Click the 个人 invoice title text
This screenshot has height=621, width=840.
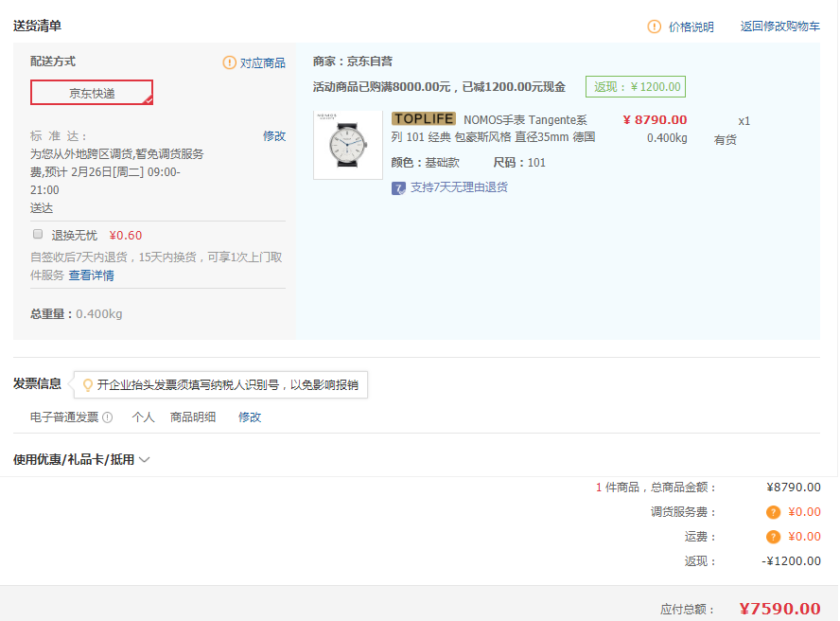(143, 417)
